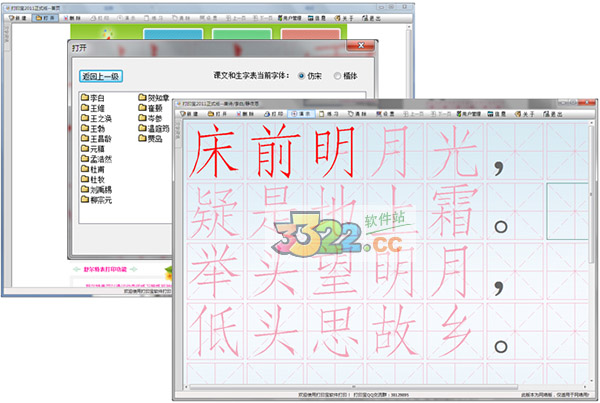The width and height of the screenshot is (600, 403).
Task: Open 信息 info in front window toolbar
Action: click(x=497, y=114)
